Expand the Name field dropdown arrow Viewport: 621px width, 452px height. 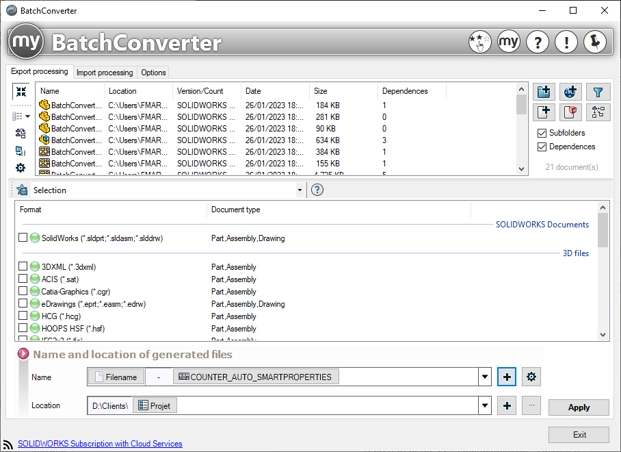[x=484, y=377]
